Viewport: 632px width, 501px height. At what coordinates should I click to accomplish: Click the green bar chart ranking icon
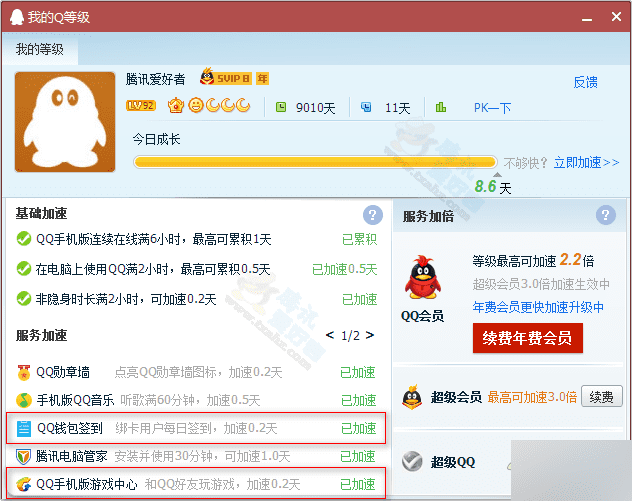(x=441, y=107)
